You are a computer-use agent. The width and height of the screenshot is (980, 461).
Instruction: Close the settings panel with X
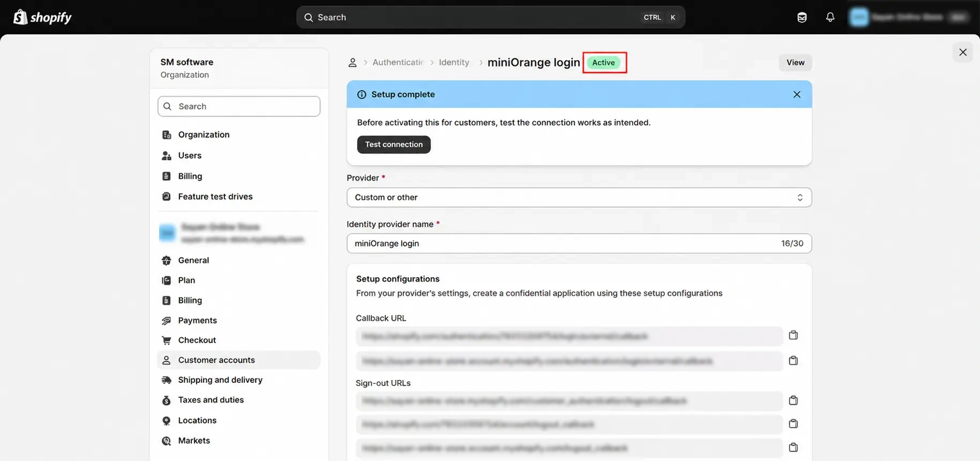tap(963, 52)
